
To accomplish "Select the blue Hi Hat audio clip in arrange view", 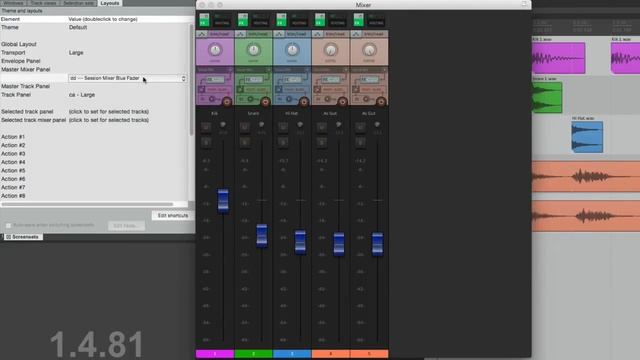I will pyautogui.click(x=587, y=137).
